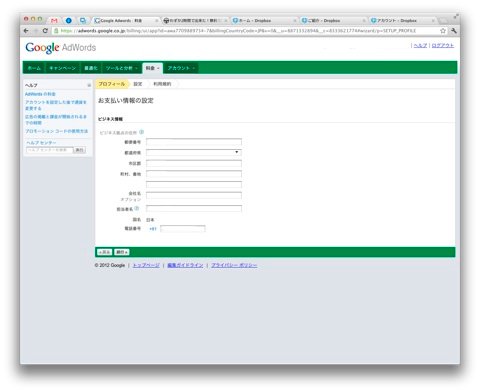Viewport: 480px width, 392px height.
Task: Enter fullscreen using the window's top-right arrows icon
Action: tap(455, 16)
